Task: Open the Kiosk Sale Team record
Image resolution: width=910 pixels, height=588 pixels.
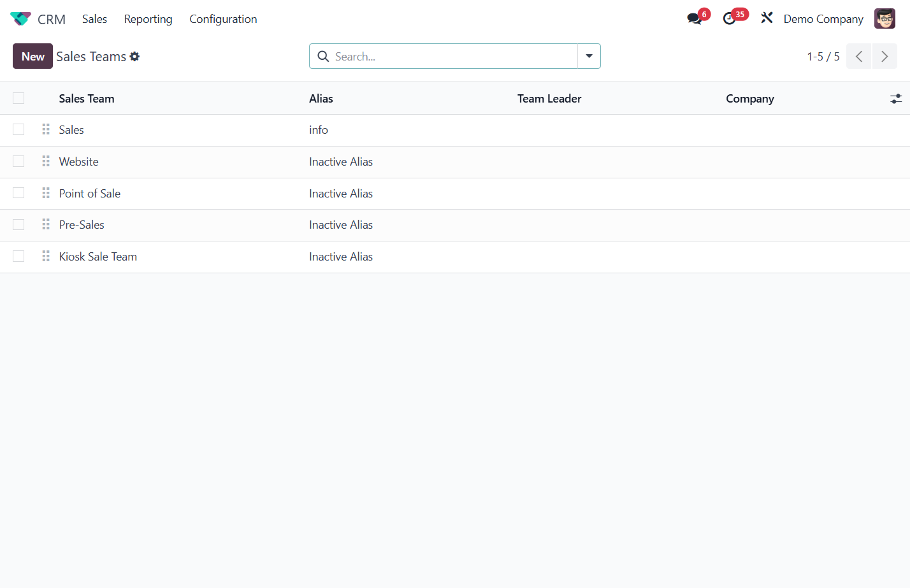Action: (x=98, y=257)
